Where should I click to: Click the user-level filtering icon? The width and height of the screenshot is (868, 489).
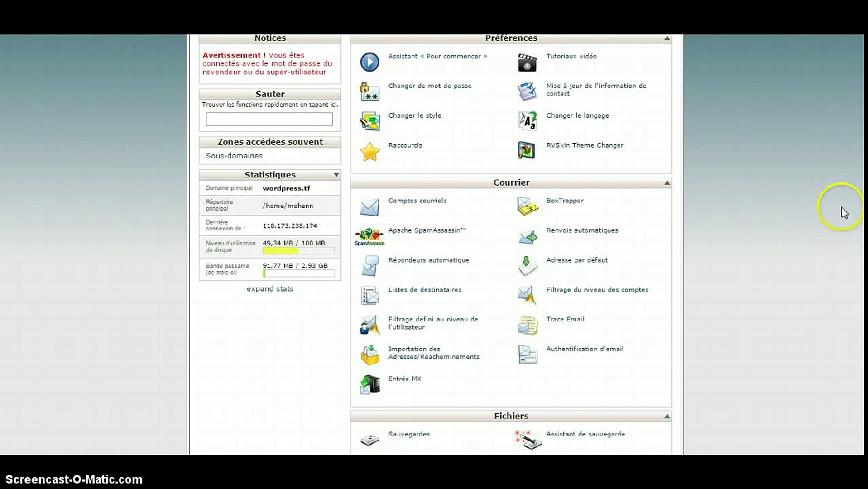369,325
